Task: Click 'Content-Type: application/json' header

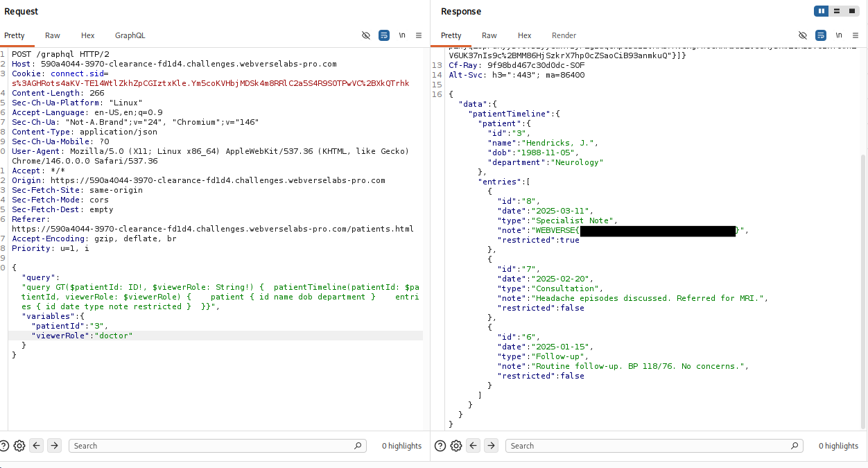Action: (85, 132)
